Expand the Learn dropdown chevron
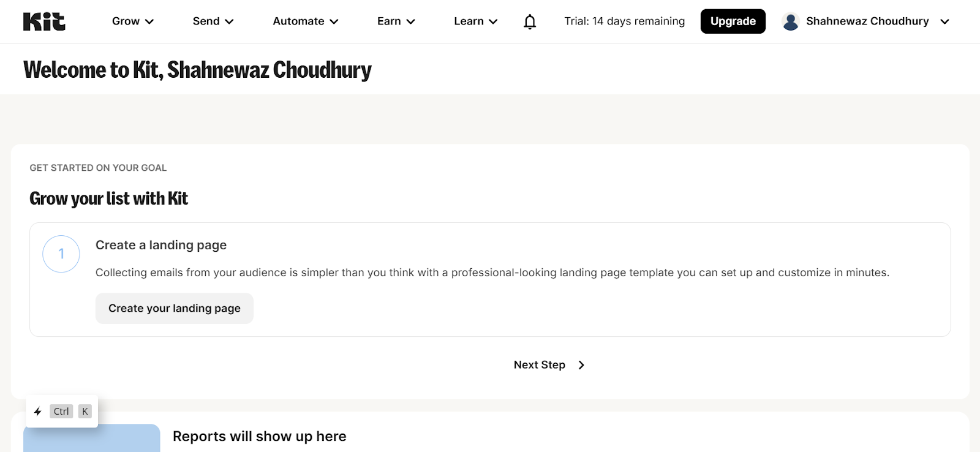The width and height of the screenshot is (980, 452). [x=493, y=21]
